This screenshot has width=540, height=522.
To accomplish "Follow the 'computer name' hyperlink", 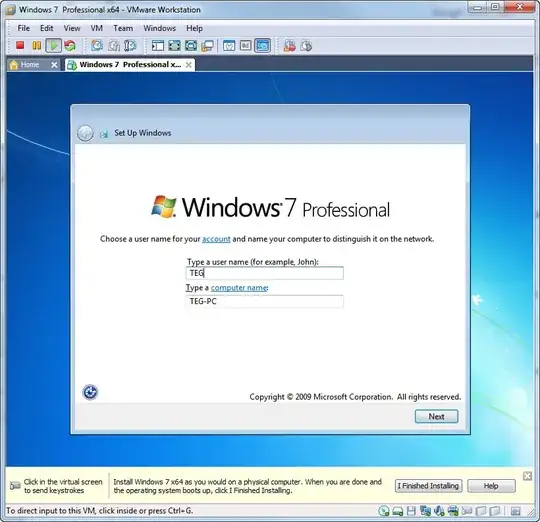I will [239, 288].
